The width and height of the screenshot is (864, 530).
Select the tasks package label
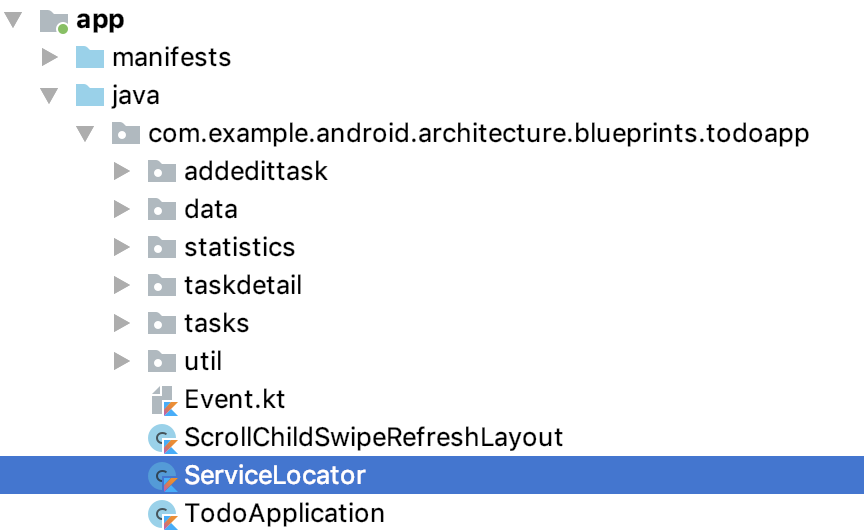pyautogui.click(x=216, y=324)
